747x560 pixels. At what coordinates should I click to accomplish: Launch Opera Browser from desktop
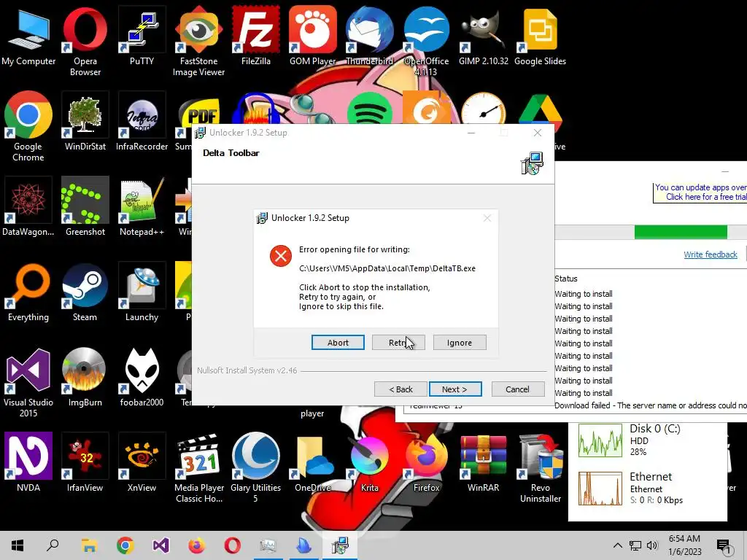tap(85, 41)
